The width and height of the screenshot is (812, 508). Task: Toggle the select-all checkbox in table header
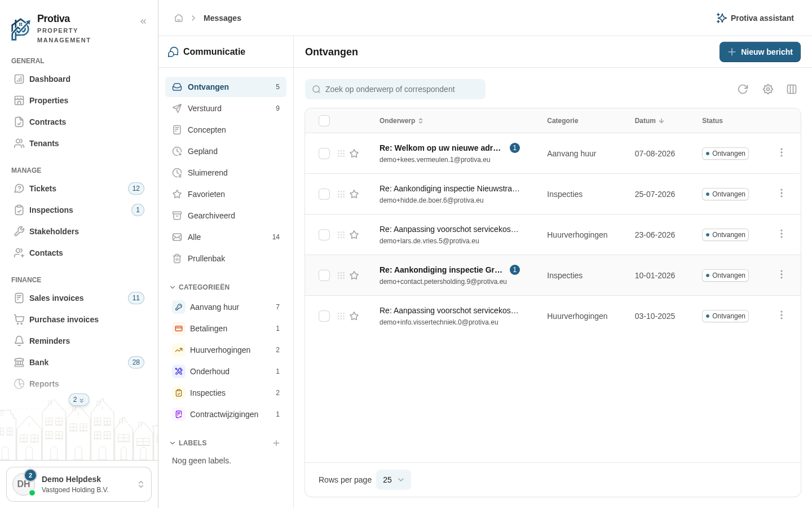pos(324,121)
